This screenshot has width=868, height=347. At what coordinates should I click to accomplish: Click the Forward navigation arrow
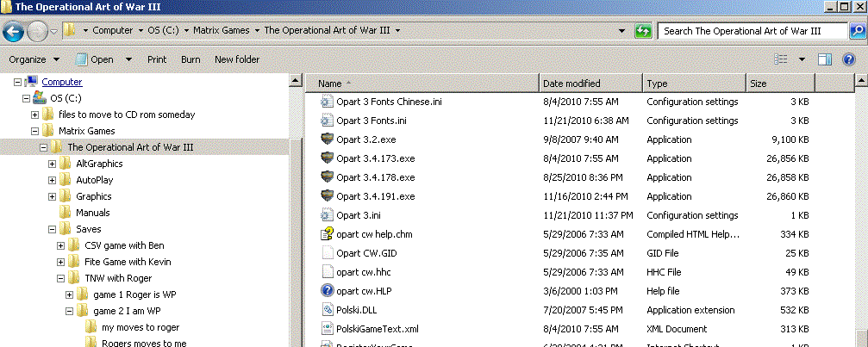pos(36,31)
